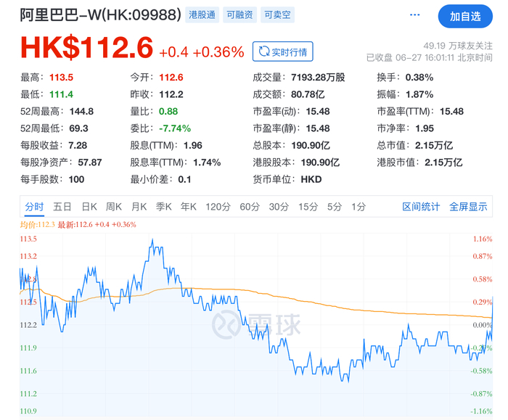The image size is (508, 420).
Task: Open the 年K chart tab
Action: (x=189, y=207)
